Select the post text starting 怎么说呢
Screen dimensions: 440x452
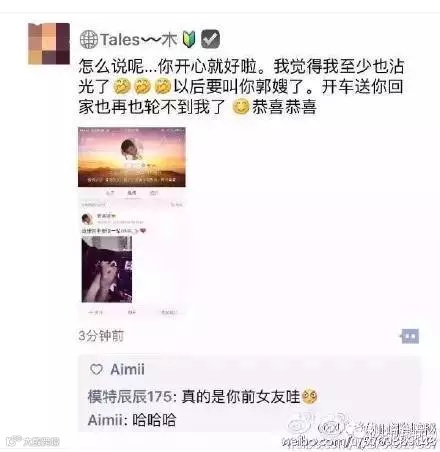tap(241, 87)
